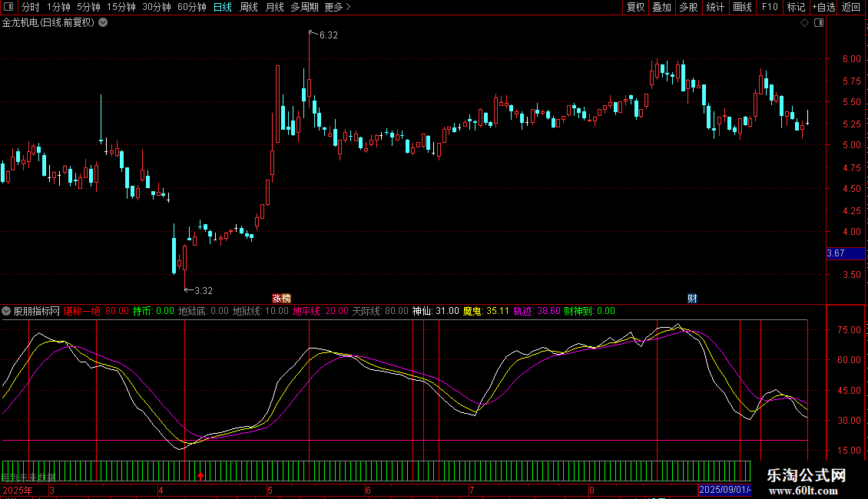Expand the 股朋指标网 indicator dropdown arrow

[x=6, y=311]
